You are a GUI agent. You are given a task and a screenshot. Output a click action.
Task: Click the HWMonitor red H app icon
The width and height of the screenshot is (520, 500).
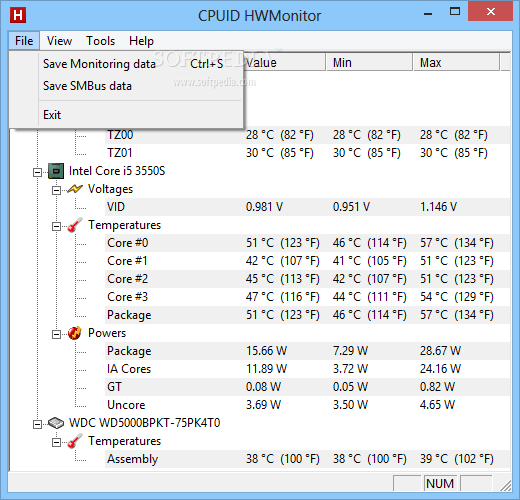(18, 15)
